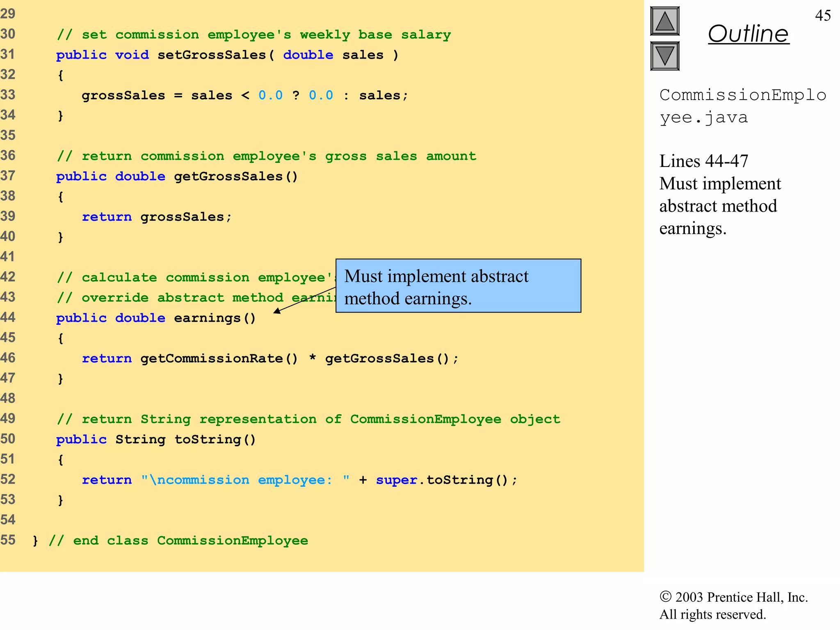Click the up arrow navigation button
The width and height of the screenshot is (840, 630).
(664, 21)
